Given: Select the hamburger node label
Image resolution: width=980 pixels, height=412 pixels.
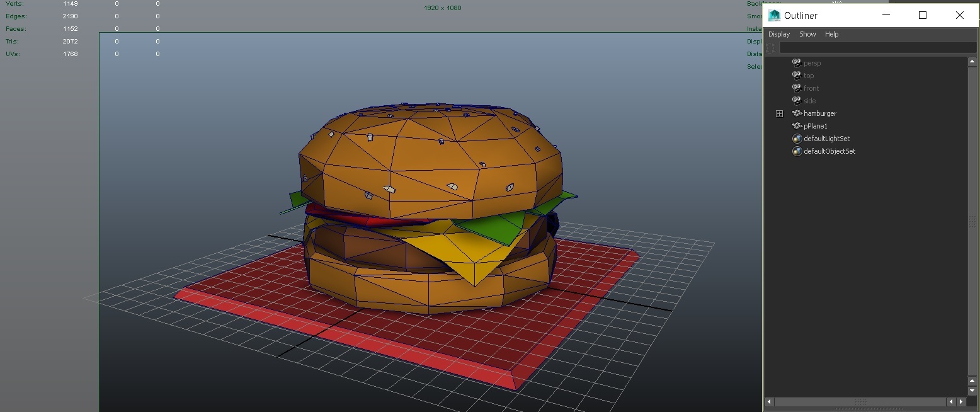Looking at the screenshot, I should [820, 113].
